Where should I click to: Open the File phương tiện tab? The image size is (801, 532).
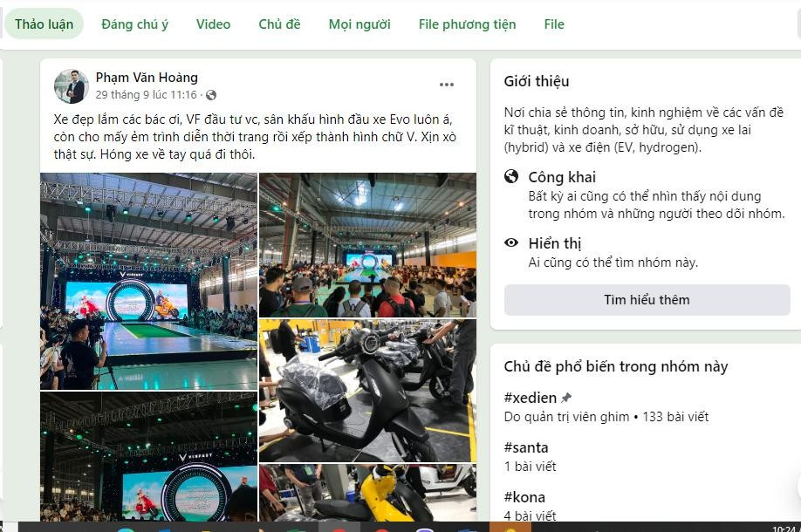coord(467,24)
